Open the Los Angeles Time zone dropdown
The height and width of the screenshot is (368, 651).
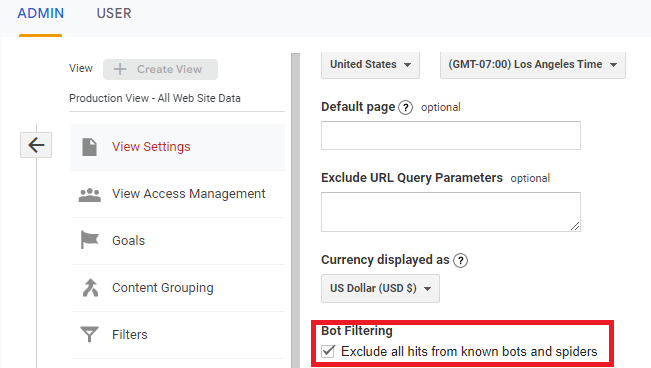point(533,65)
